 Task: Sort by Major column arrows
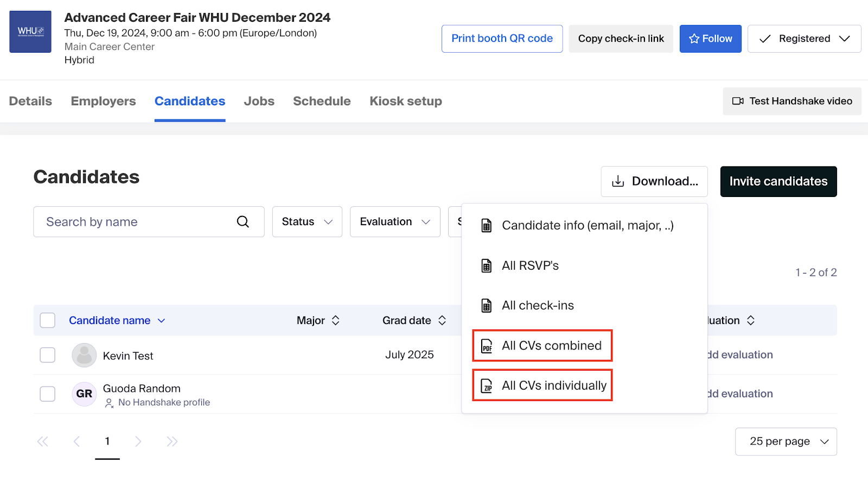click(336, 320)
